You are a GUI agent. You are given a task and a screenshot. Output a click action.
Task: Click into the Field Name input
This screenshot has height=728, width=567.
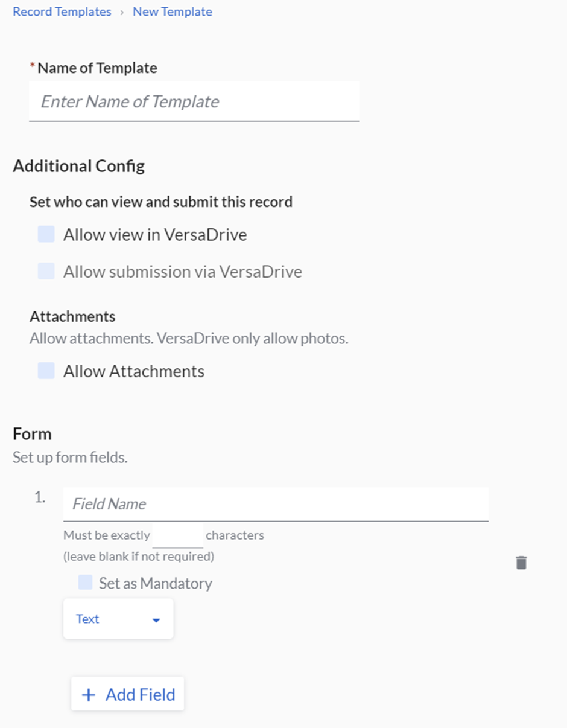coord(276,504)
